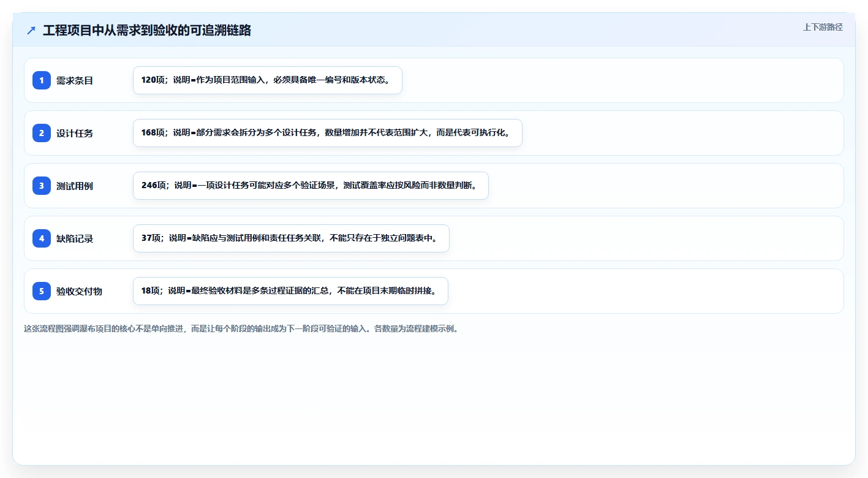
Task: Select the 缺陷记录 step label
Action: point(75,238)
